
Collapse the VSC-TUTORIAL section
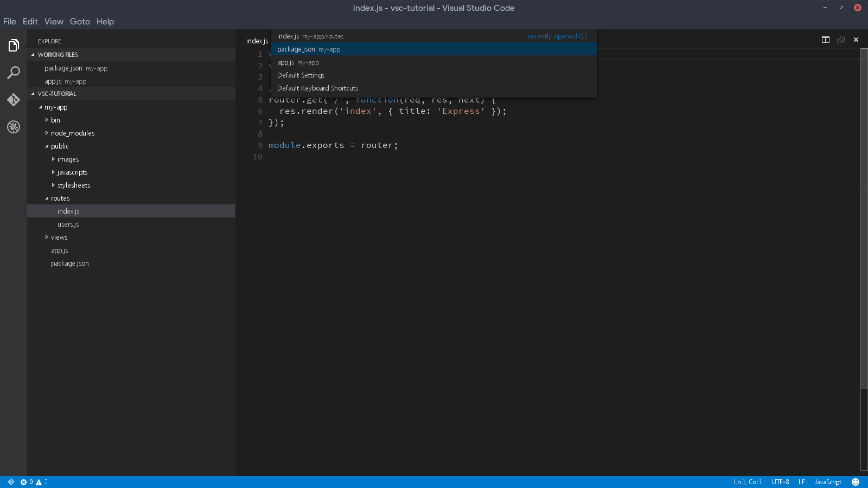coord(131,94)
